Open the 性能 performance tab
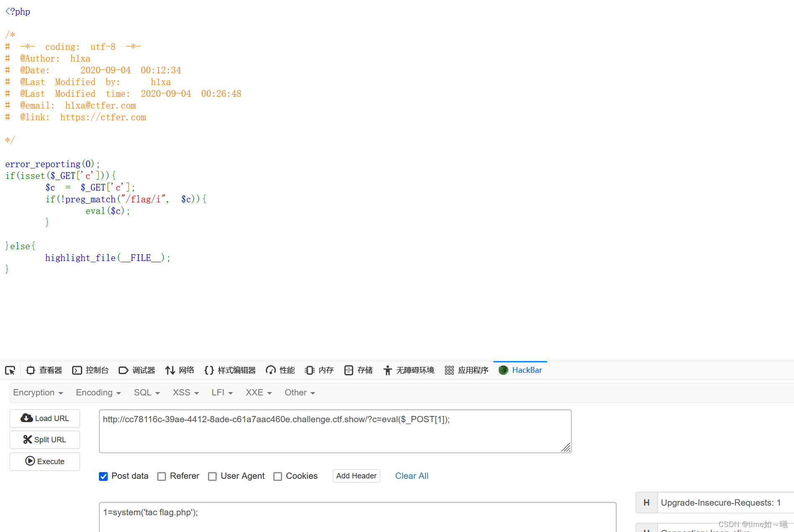The height and width of the screenshot is (532, 794). pos(280,370)
